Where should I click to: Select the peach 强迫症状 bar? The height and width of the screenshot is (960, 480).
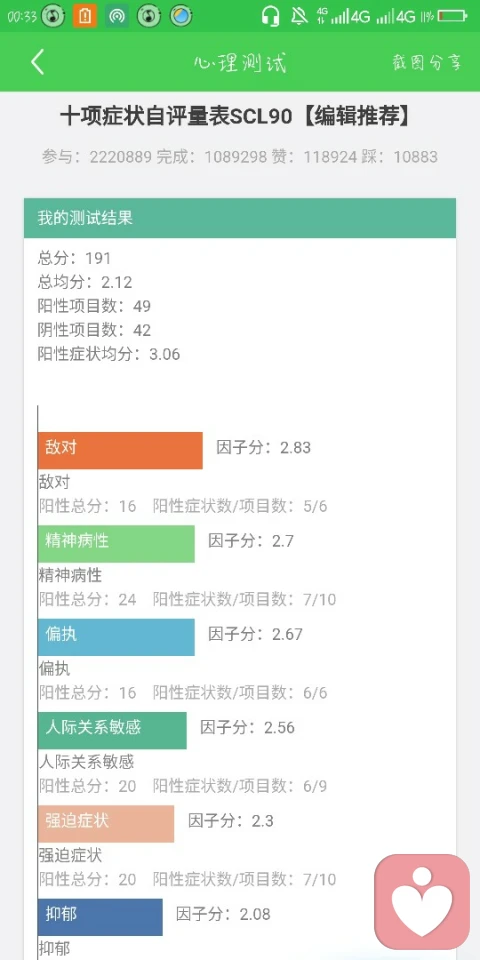(x=106, y=823)
